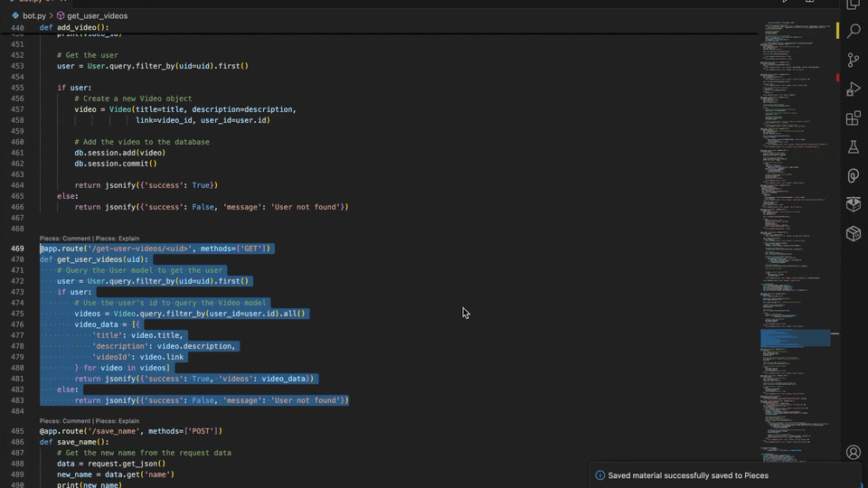Click the '# Get the user' comment
Image resolution: width=868 pixels, height=488 pixels.
coord(88,55)
